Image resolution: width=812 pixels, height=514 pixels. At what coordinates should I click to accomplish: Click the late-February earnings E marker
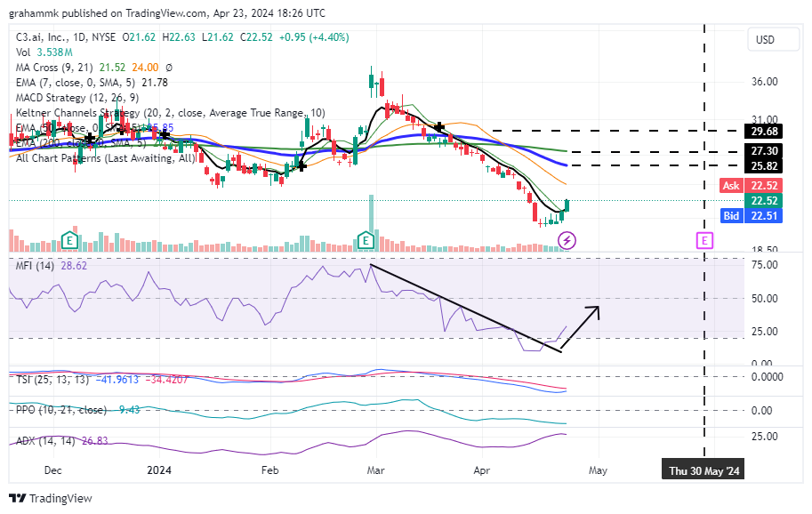pos(366,240)
